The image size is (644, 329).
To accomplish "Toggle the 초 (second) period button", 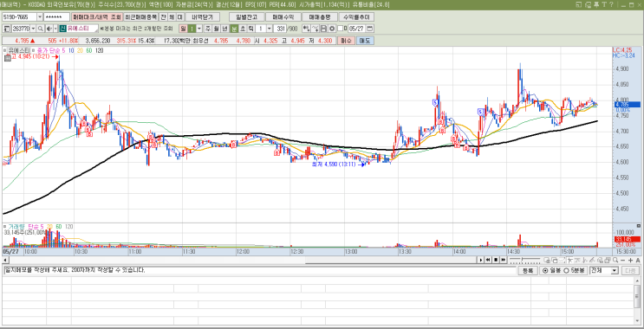I will [242, 29].
